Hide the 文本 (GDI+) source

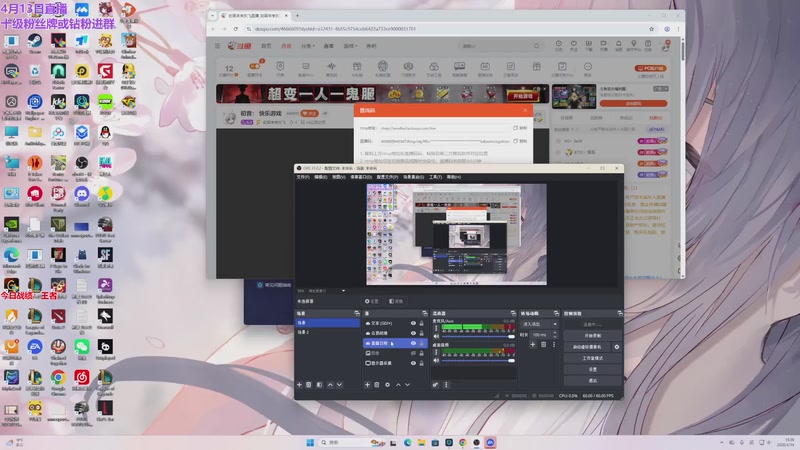pyautogui.click(x=413, y=323)
